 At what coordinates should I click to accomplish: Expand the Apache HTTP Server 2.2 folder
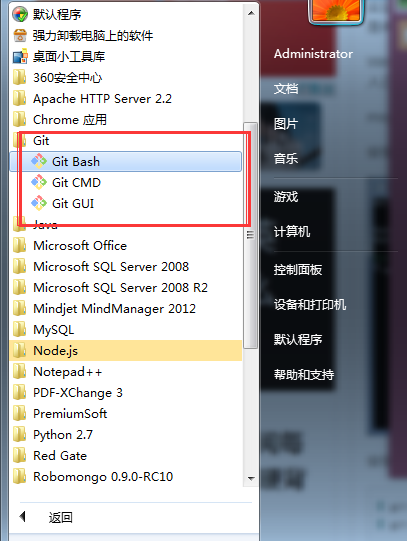tap(126, 99)
